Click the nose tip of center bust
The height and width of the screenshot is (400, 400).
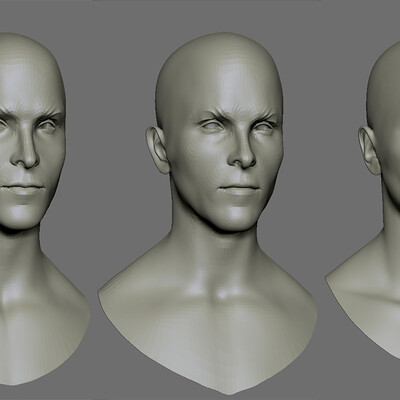pyautogui.click(x=243, y=159)
